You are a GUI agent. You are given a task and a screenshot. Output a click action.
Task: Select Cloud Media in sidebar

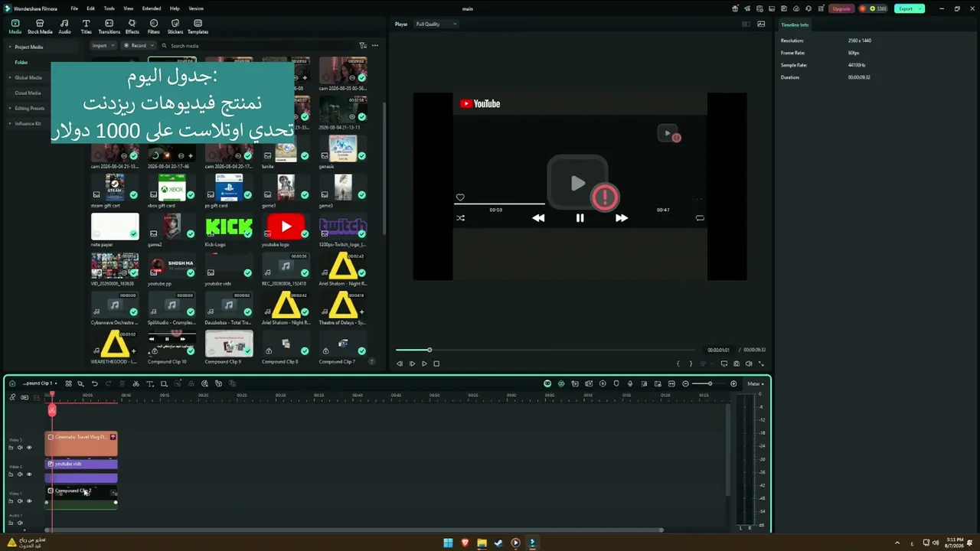click(28, 93)
